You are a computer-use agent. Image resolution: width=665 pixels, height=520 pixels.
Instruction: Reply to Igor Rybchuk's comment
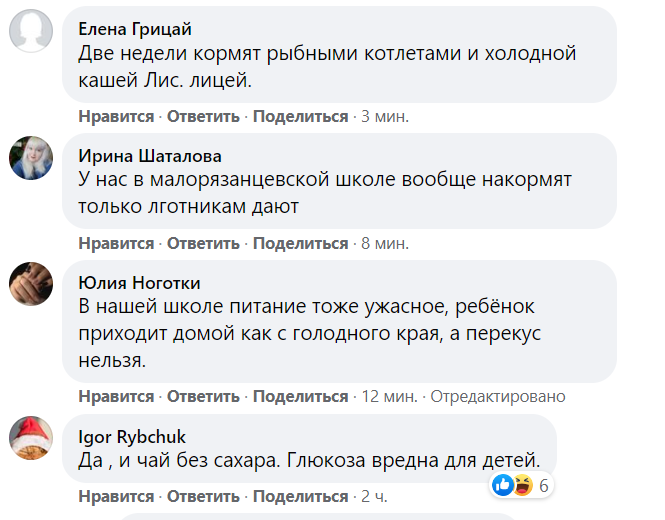(203, 497)
